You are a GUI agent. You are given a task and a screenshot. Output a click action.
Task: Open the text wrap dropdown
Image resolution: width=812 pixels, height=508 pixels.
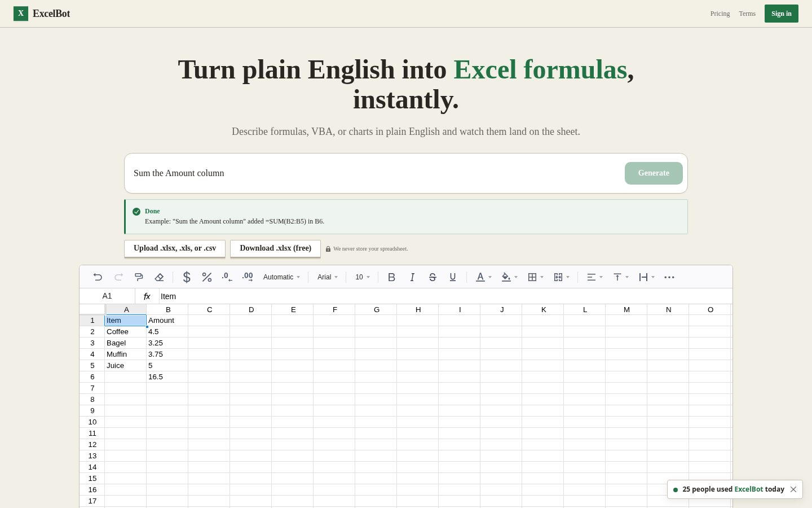pos(647,277)
